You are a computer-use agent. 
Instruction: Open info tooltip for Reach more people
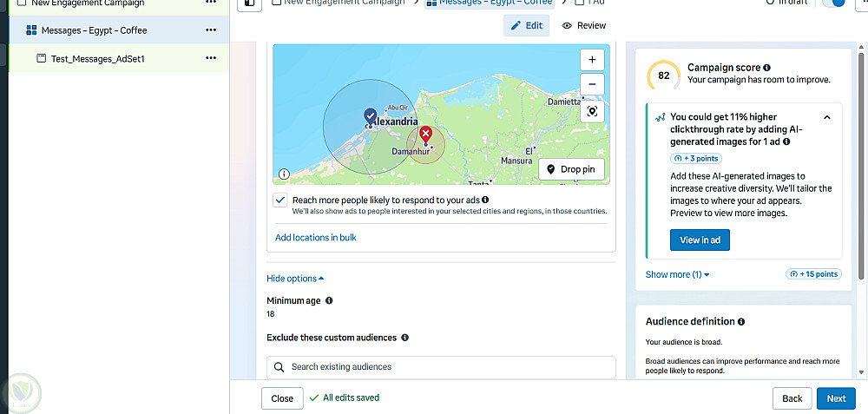tap(485, 200)
